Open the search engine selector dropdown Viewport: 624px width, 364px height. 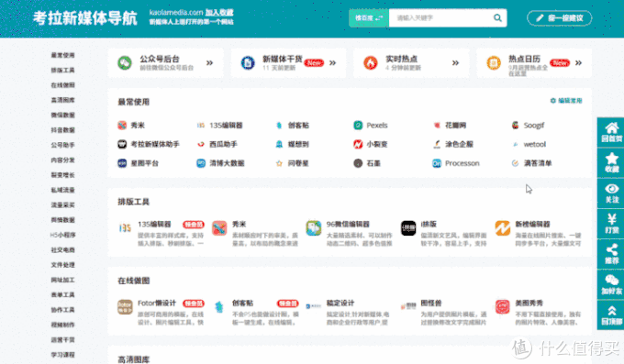coord(369,18)
